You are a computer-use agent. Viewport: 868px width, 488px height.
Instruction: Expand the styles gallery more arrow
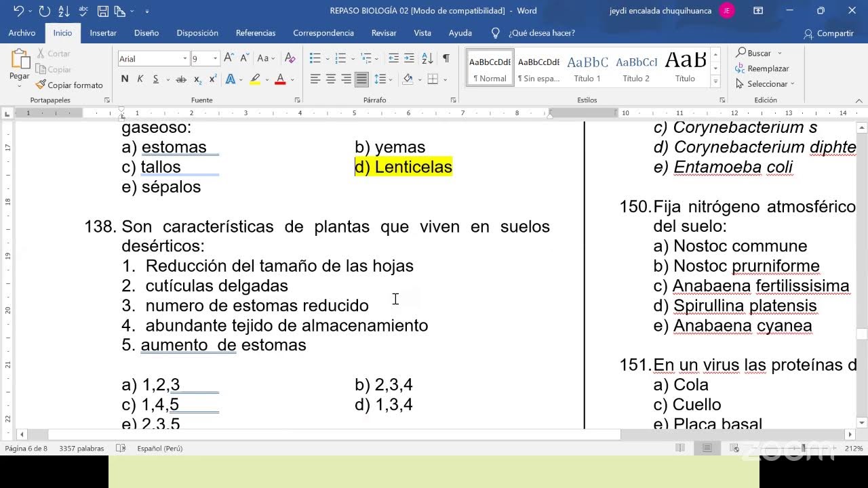pyautogui.click(x=715, y=81)
